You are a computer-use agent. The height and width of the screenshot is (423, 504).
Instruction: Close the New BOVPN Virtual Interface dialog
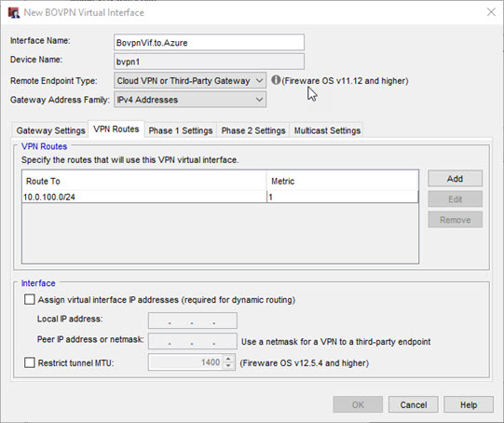click(x=491, y=12)
